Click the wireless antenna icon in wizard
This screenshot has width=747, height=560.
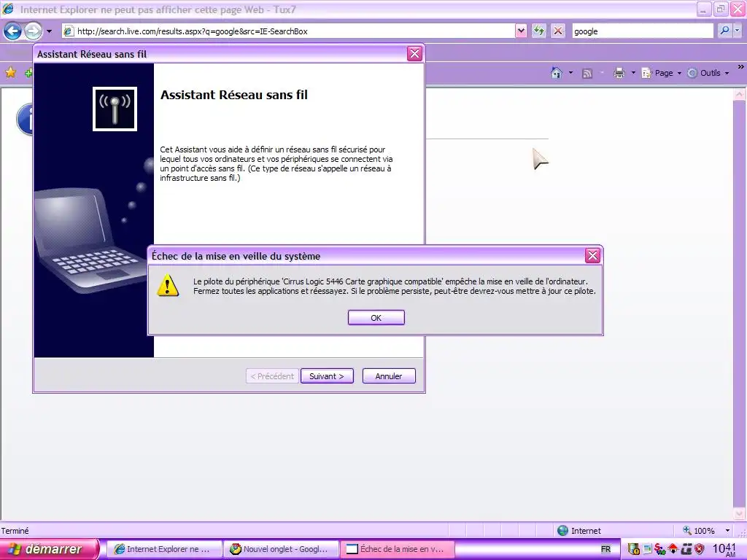[x=115, y=109]
